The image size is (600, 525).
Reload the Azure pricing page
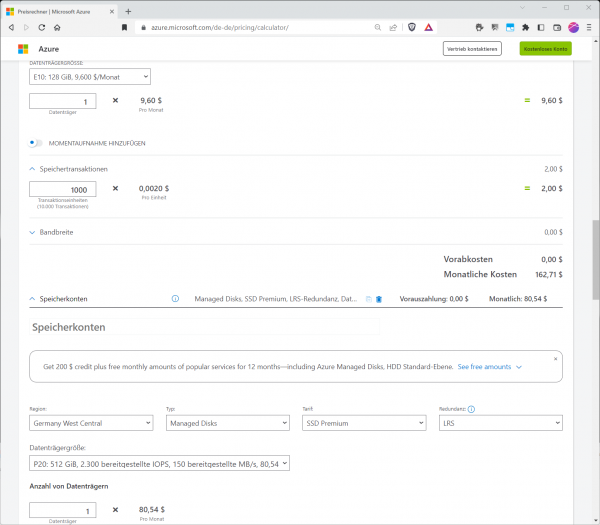(42, 28)
